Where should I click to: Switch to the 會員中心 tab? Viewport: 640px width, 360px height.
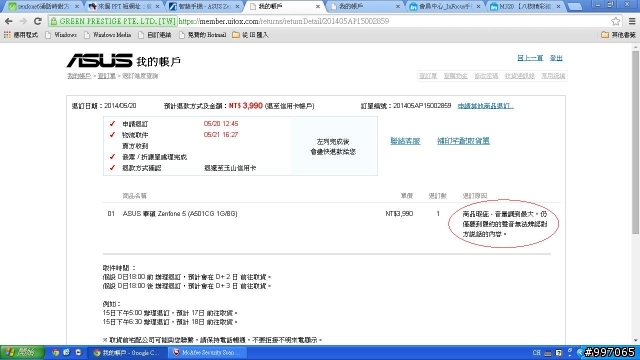point(445,7)
